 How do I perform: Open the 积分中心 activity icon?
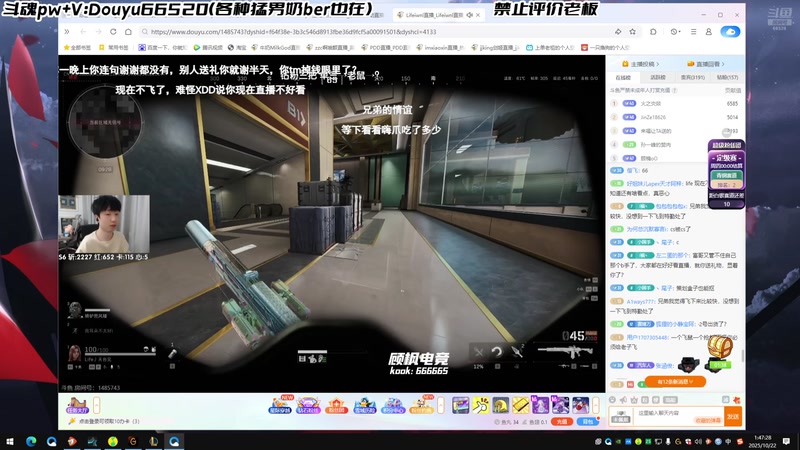[393, 406]
